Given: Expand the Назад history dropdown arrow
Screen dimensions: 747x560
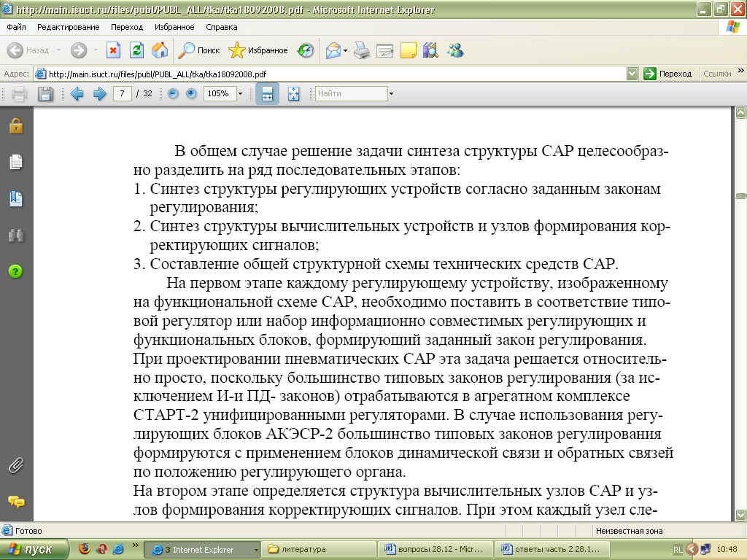Looking at the screenshot, I should (58, 50).
